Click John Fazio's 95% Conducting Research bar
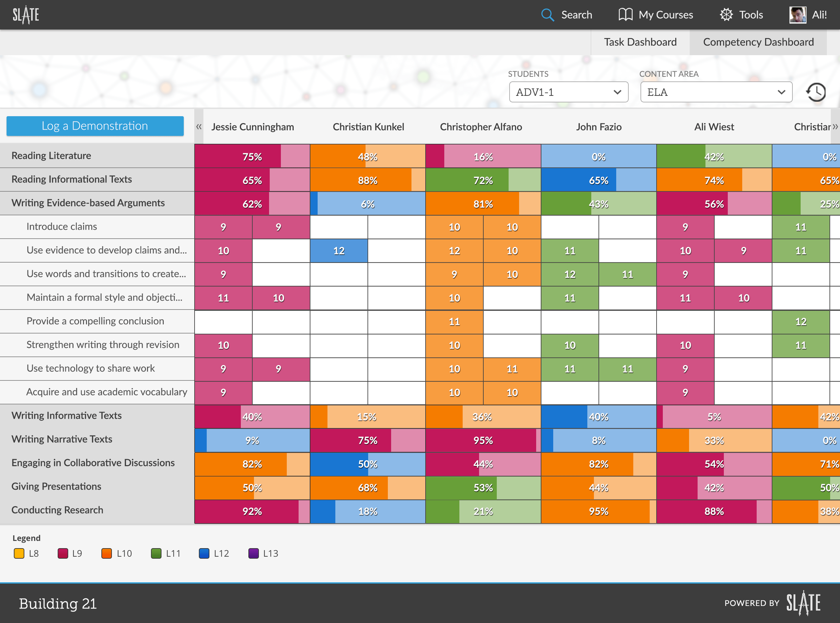Screen dimensions: 840x623 (x=599, y=511)
